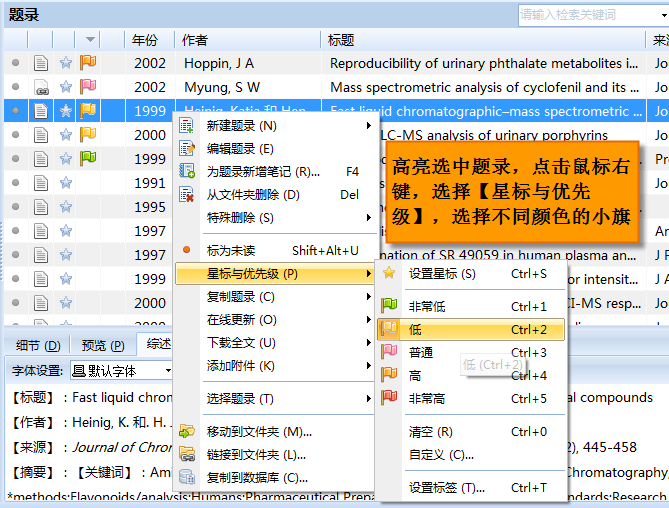
Task: Click the author cell 'Myung, S W'
Action: [222, 87]
